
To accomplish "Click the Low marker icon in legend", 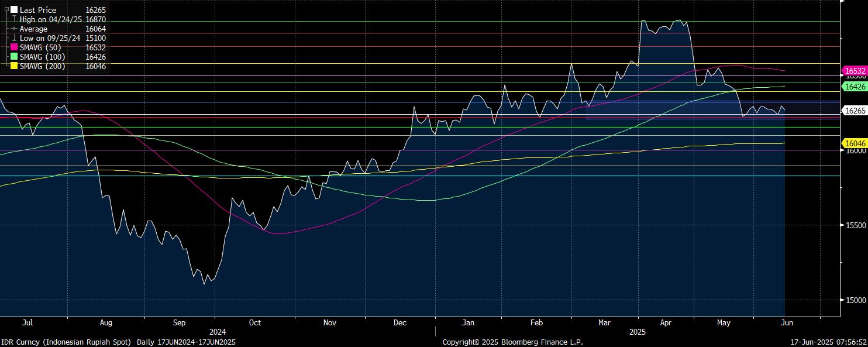I will [x=14, y=38].
